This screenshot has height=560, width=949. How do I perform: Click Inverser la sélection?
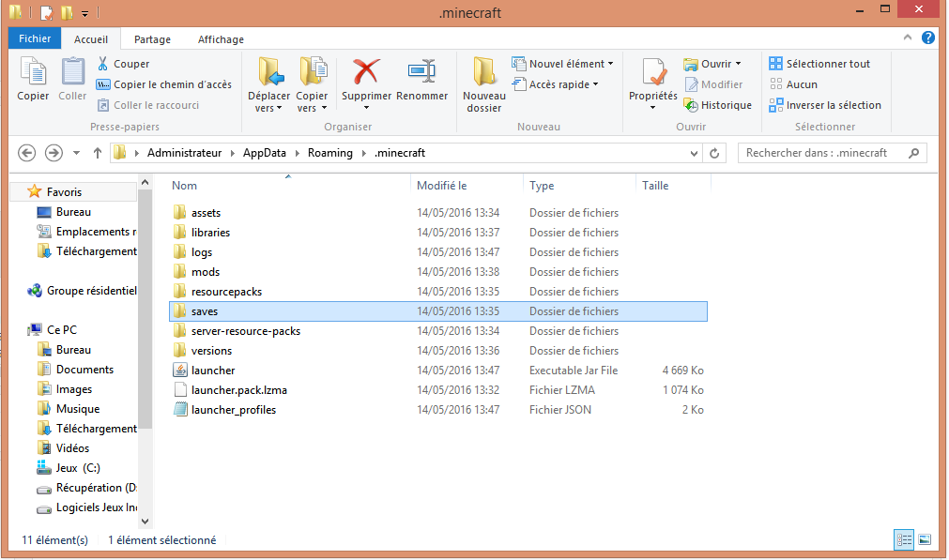coord(825,105)
